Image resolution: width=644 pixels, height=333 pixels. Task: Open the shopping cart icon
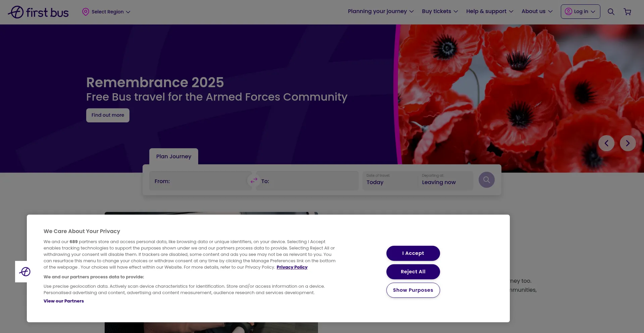[x=627, y=12]
